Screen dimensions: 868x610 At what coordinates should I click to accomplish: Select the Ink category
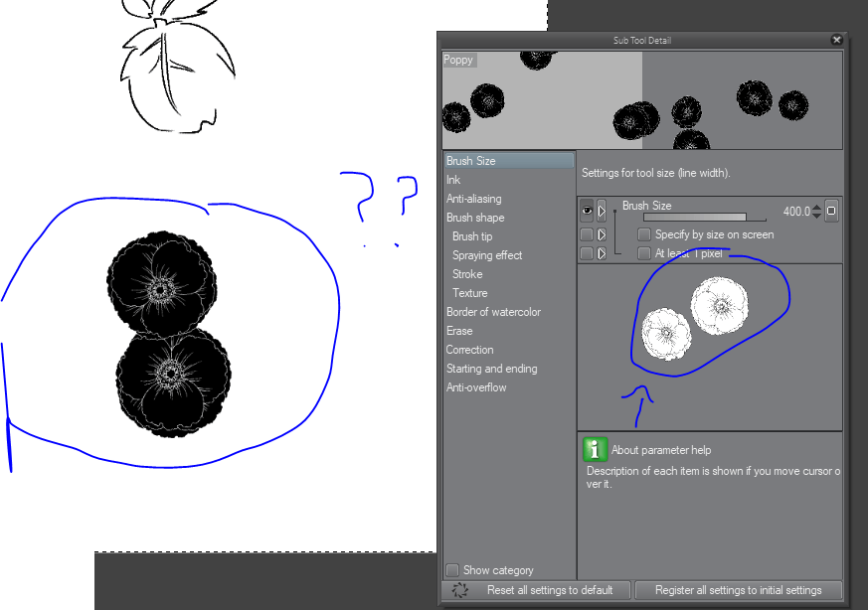[x=453, y=180]
